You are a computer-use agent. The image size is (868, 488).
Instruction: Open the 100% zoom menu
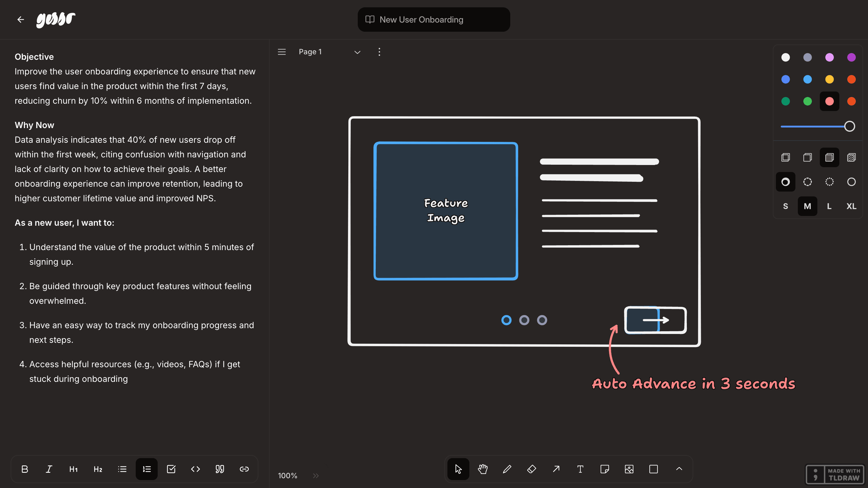point(287,475)
